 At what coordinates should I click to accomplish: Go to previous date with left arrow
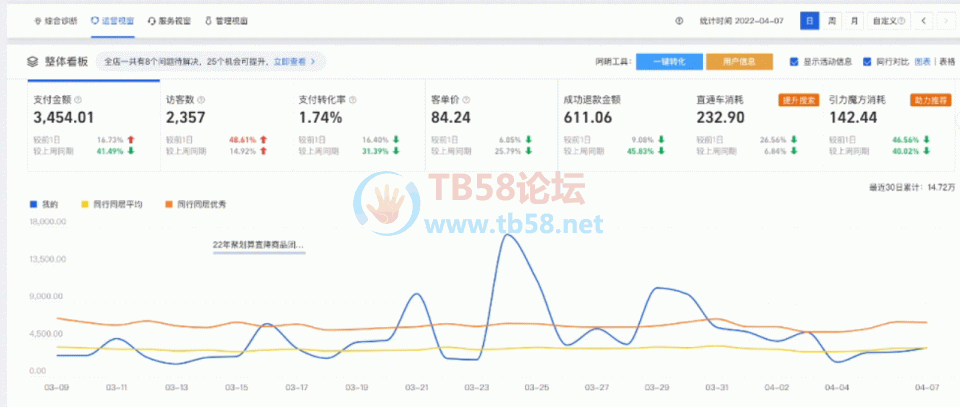click(922, 20)
